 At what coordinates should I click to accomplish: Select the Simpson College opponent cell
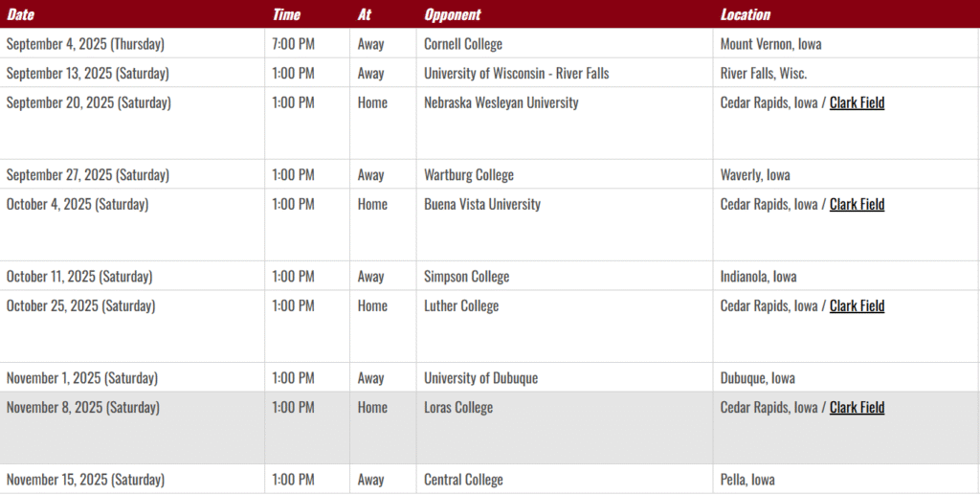tap(466, 277)
